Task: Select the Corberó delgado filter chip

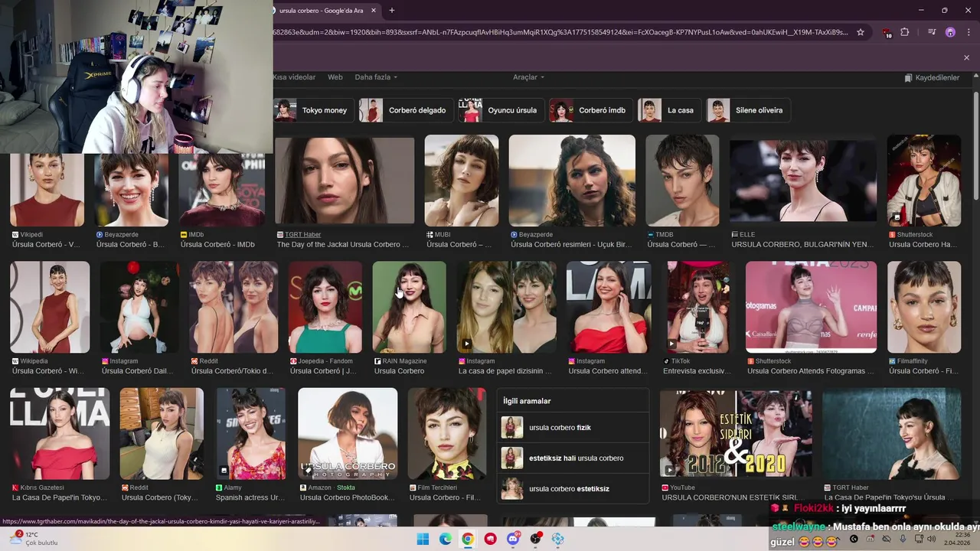Action: pos(406,110)
